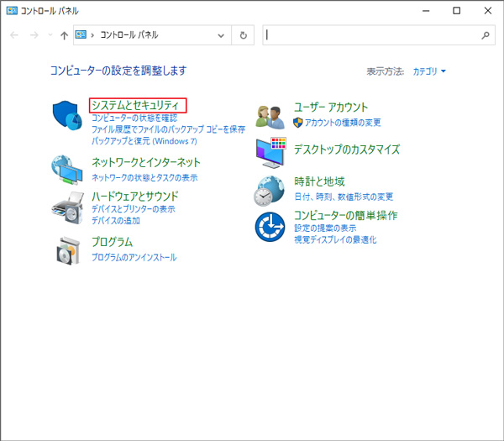Click the Ease of Access icon
This screenshot has height=441, width=504.
click(270, 227)
